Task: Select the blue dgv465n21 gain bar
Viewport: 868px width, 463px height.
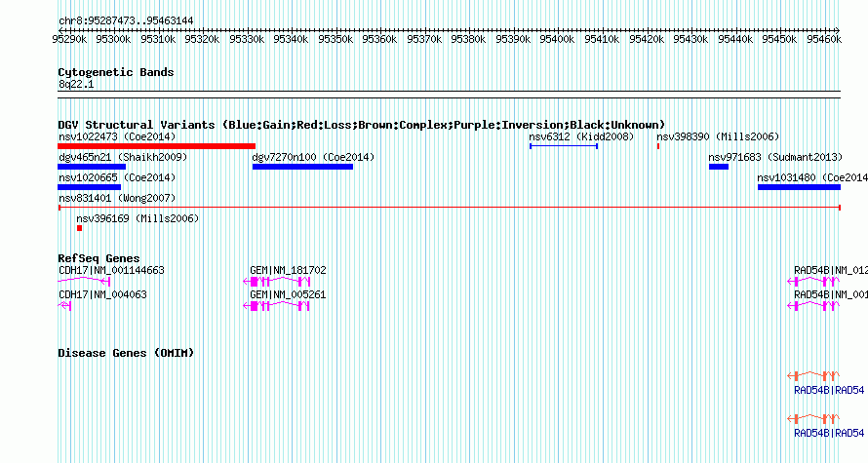Action: point(92,167)
